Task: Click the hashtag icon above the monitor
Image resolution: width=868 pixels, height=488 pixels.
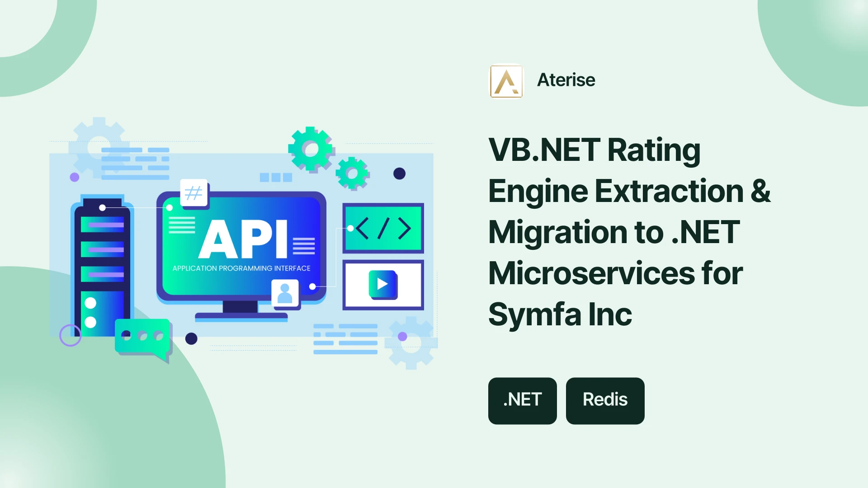Action: click(x=194, y=193)
